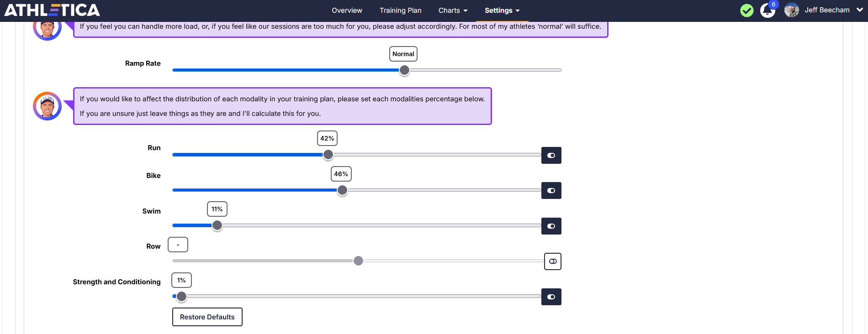Click the Jeff Beecham username
Viewport: 868px width, 334px height.
pos(827,10)
